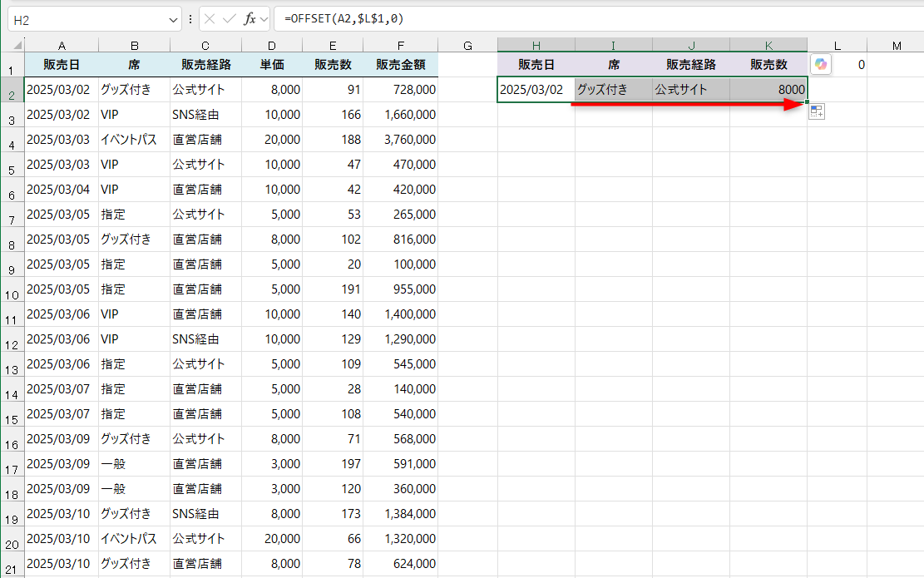Click cell E2 with 91
This screenshot has width=924, height=578.
click(333, 90)
